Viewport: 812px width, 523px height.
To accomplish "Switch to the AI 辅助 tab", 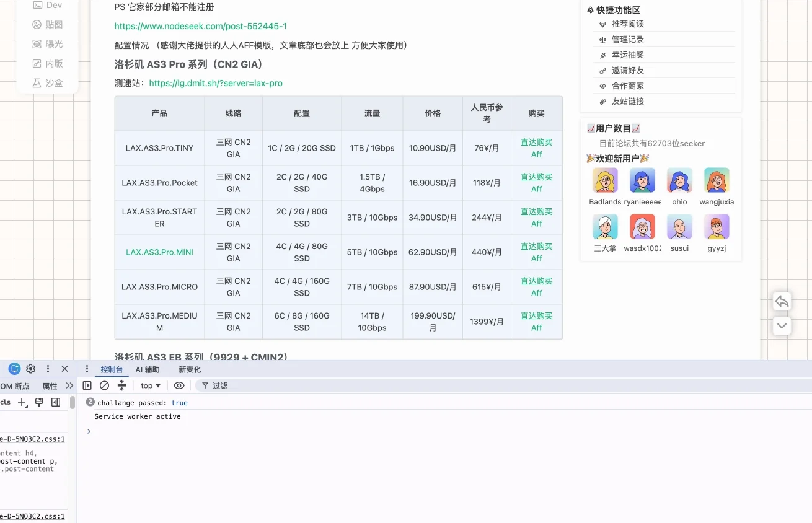I will (148, 369).
